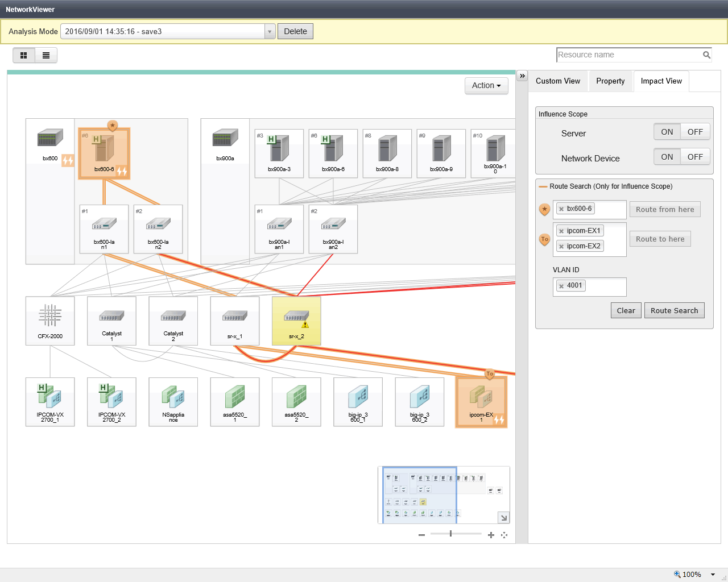728x582 pixels.
Task: Turn Server influence scope OFF
Action: click(x=695, y=132)
